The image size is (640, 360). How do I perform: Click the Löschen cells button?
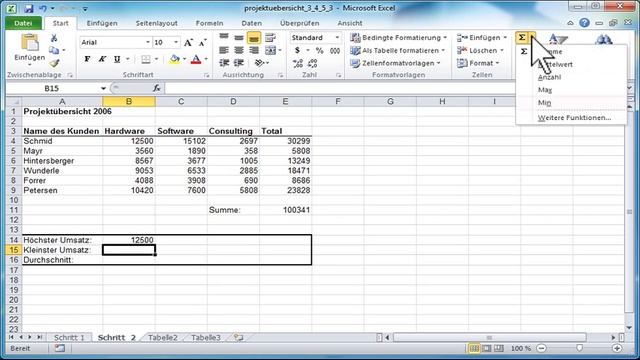(x=480, y=51)
